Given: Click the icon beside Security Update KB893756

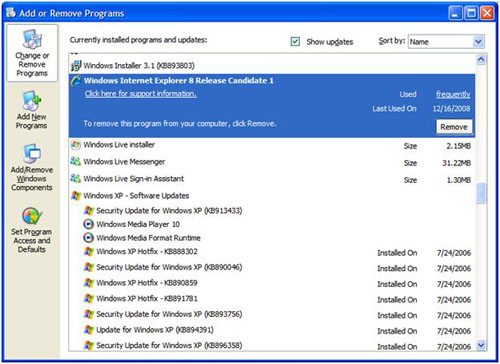Looking at the screenshot, I should point(89,314).
